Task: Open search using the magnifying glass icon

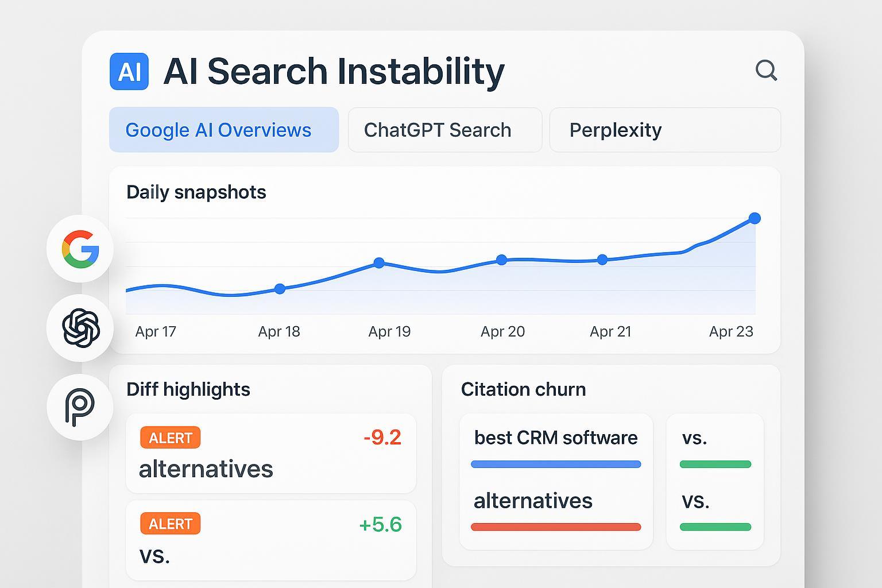Action: point(766,71)
